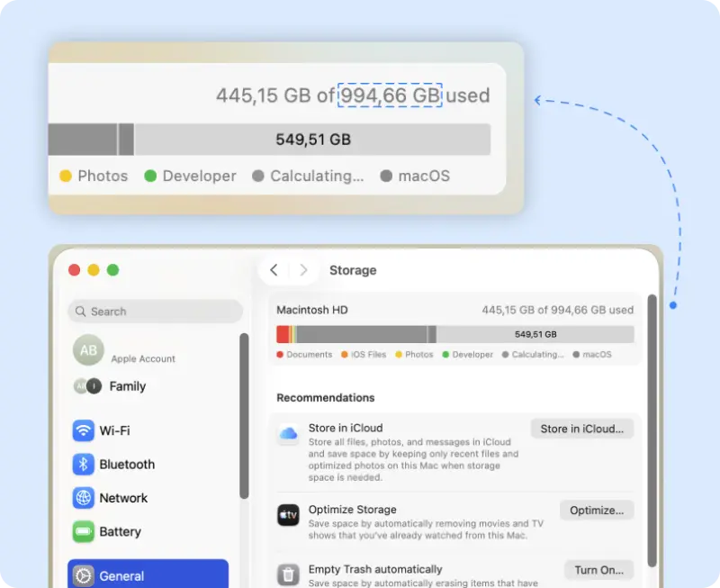Open the Bluetooth sidebar item label
This screenshot has height=588, width=720.
tap(127, 464)
